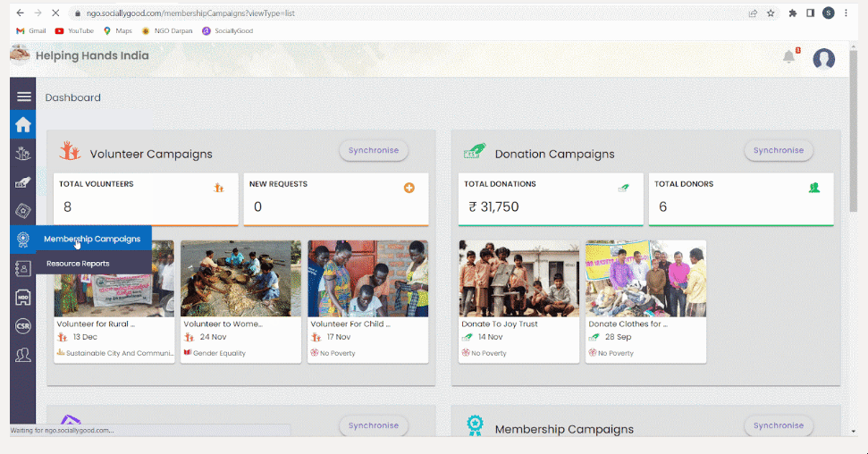The image size is (868, 454).
Task: Click Total Volunteers value 8
Action: click(x=68, y=207)
